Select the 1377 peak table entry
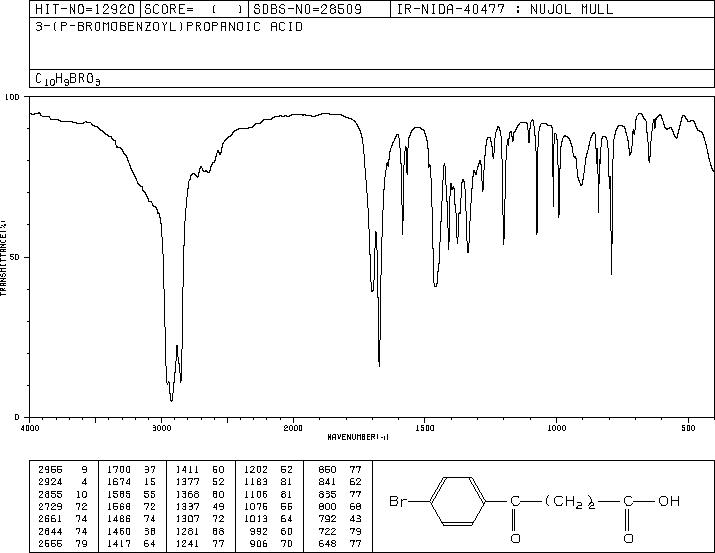The image size is (715, 553). click(200, 482)
